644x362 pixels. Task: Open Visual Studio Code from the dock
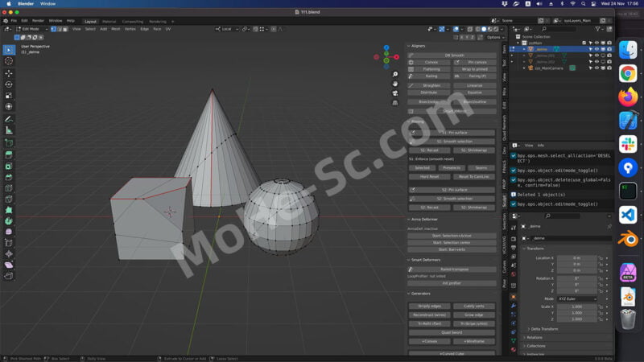point(628,215)
